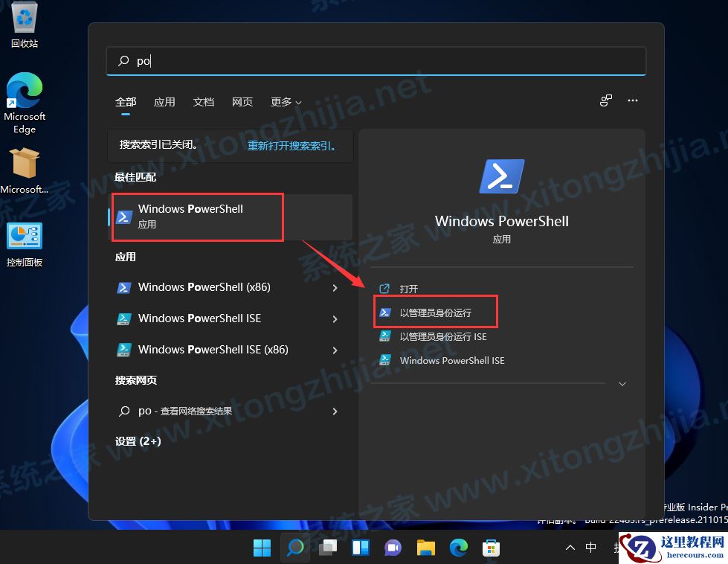Open the 控制面板 desktop shortcut
Image resolution: width=728 pixels, height=564 pixels.
point(24,237)
